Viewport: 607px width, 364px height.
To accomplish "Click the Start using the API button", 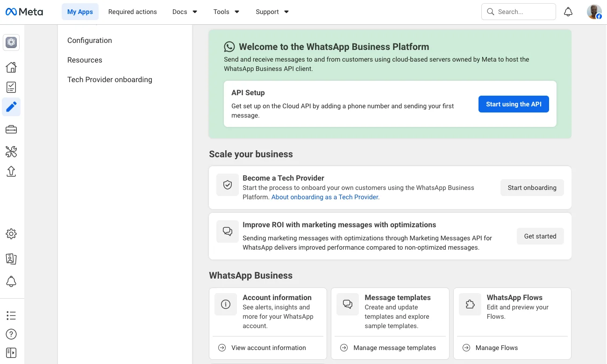I will tap(513, 104).
